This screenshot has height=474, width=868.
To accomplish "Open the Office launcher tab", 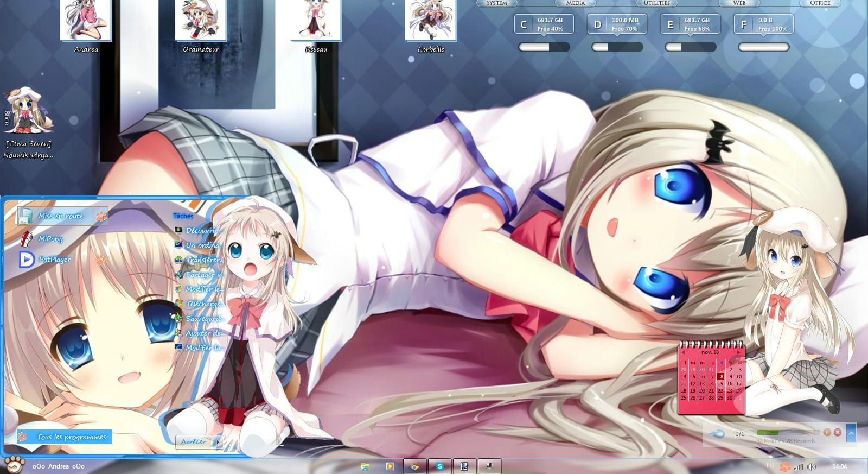I will click(820, 3).
